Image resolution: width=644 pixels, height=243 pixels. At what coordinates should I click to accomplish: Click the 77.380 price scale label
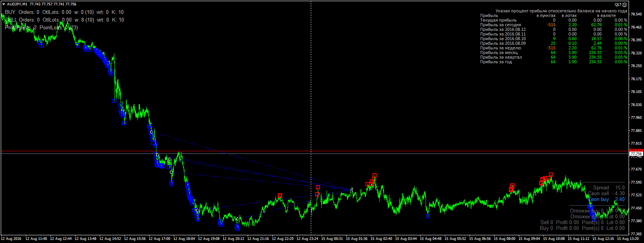636,221
